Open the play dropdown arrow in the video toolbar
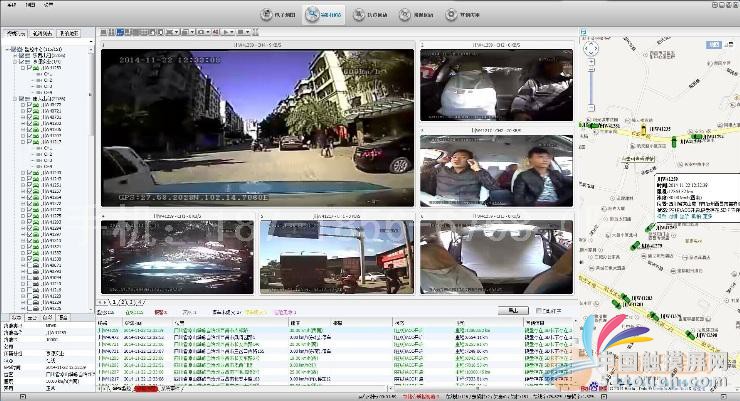 pyautogui.click(x=232, y=32)
